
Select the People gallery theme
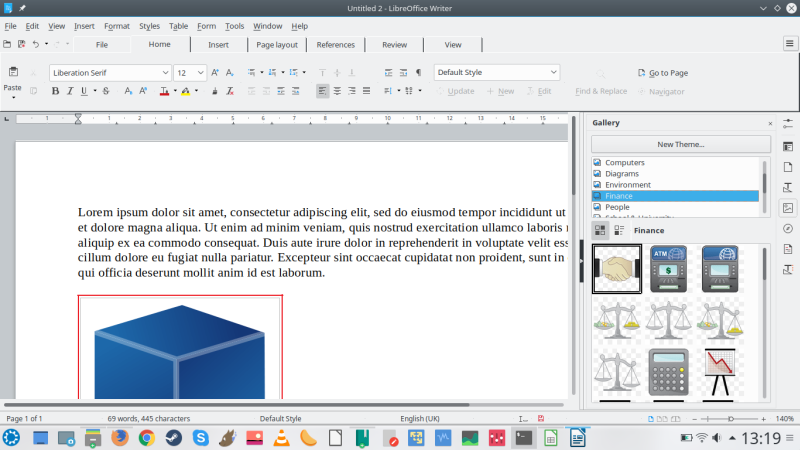[675, 207]
